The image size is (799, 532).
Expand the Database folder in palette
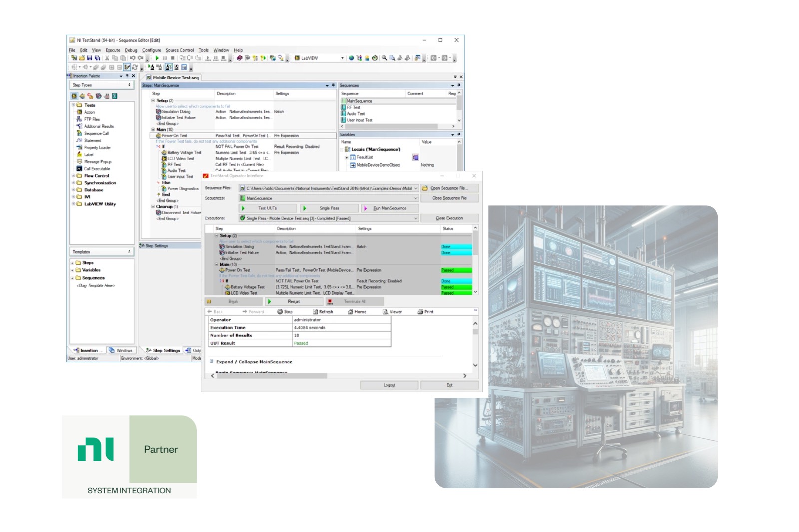point(73,190)
